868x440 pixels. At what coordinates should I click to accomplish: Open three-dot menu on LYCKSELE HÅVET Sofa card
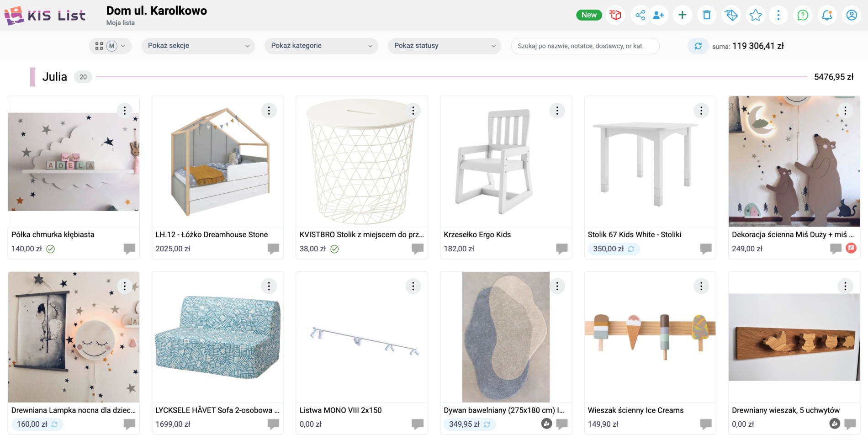[x=269, y=286]
